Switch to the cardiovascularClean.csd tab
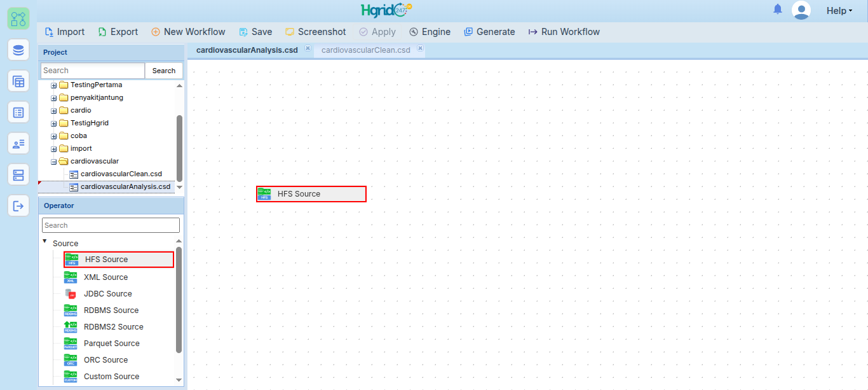This screenshot has width=868, height=390. tap(366, 50)
